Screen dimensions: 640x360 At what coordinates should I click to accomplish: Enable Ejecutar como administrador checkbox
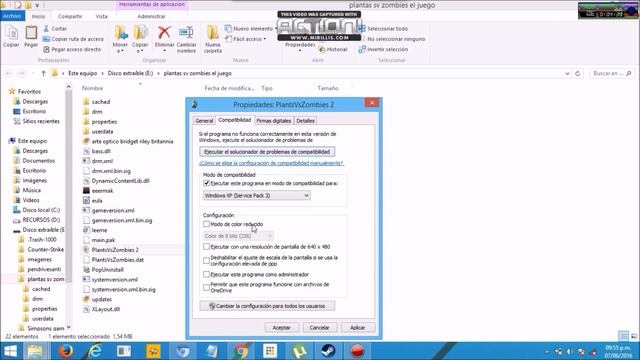tap(206, 274)
